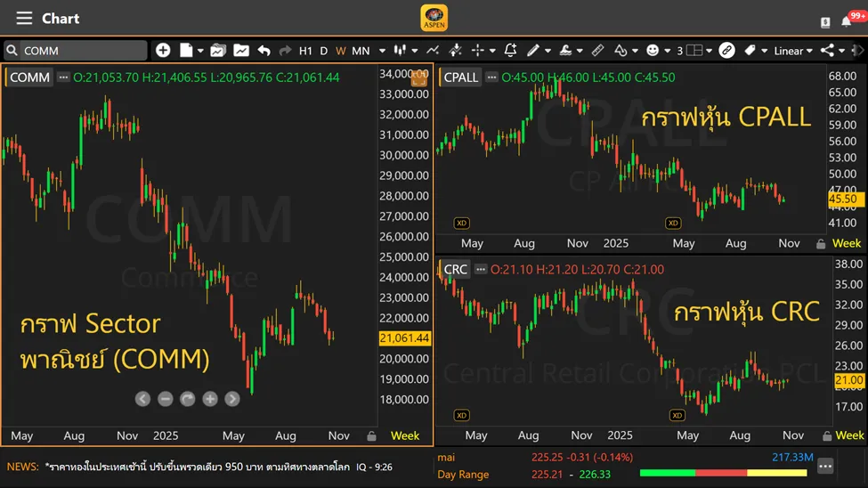The height and width of the screenshot is (488, 868).
Task: Open notifications bell with 99+ badge
Action: pos(847,20)
